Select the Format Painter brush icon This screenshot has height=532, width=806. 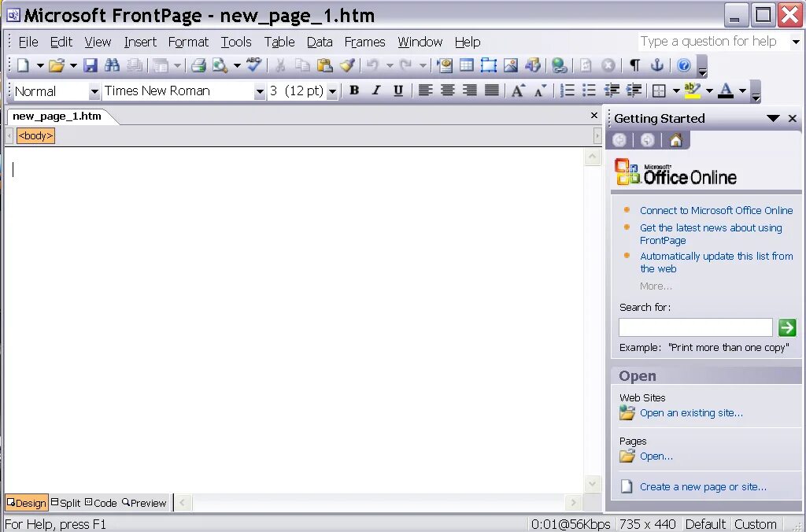pos(347,65)
